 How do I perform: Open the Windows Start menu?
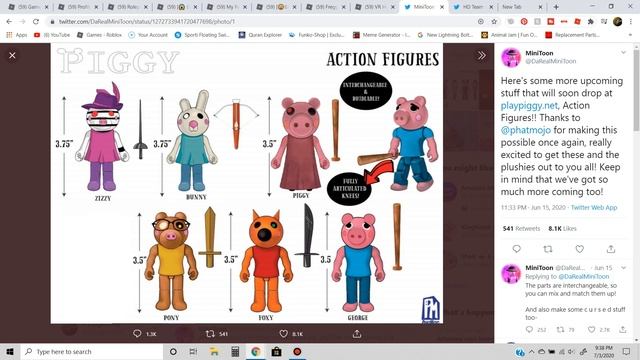pos(10,351)
